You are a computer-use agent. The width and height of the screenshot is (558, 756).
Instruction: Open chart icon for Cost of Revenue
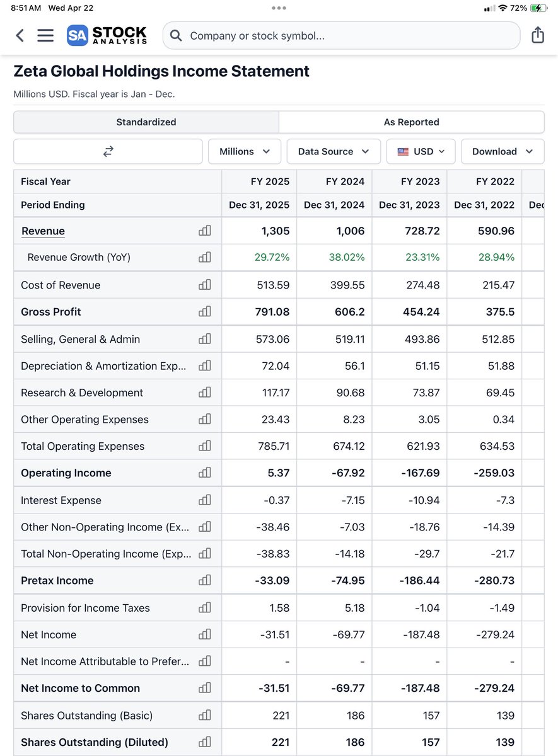click(x=204, y=285)
